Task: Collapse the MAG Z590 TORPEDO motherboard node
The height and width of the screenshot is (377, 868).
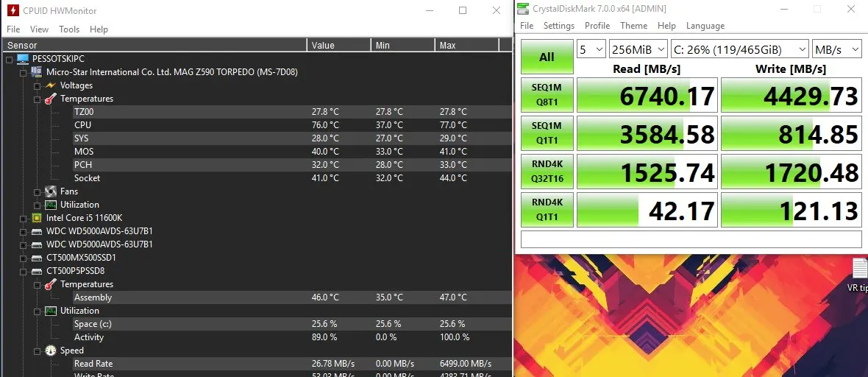Action: click(x=23, y=72)
